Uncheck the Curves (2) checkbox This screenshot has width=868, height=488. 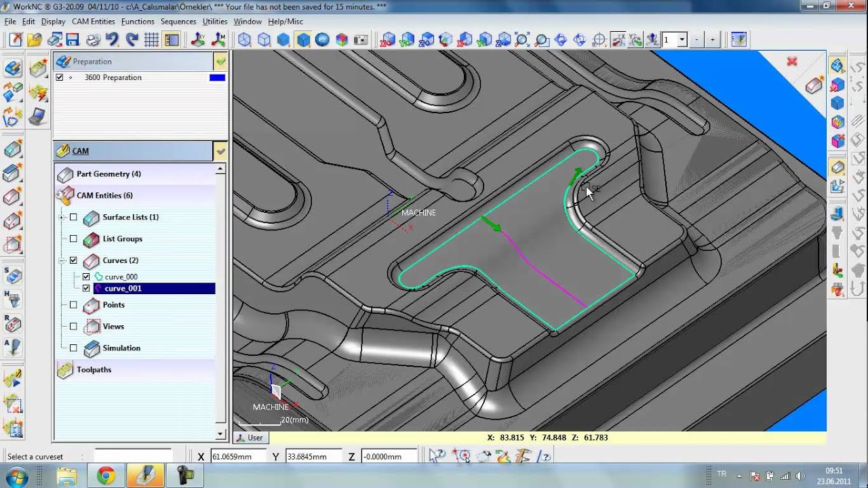(73, 260)
